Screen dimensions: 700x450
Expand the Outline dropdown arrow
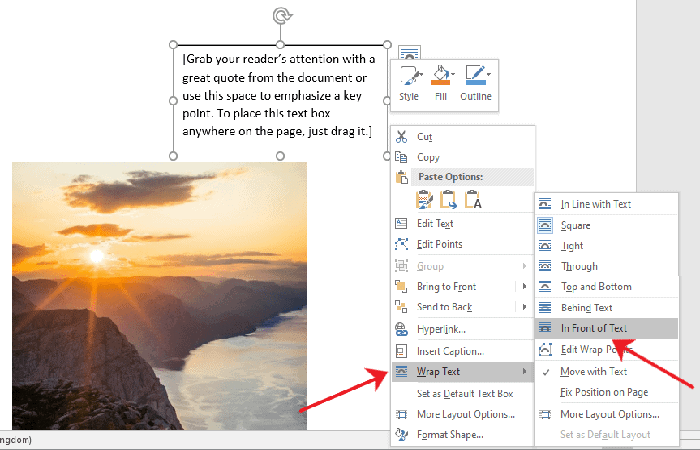tap(489, 73)
